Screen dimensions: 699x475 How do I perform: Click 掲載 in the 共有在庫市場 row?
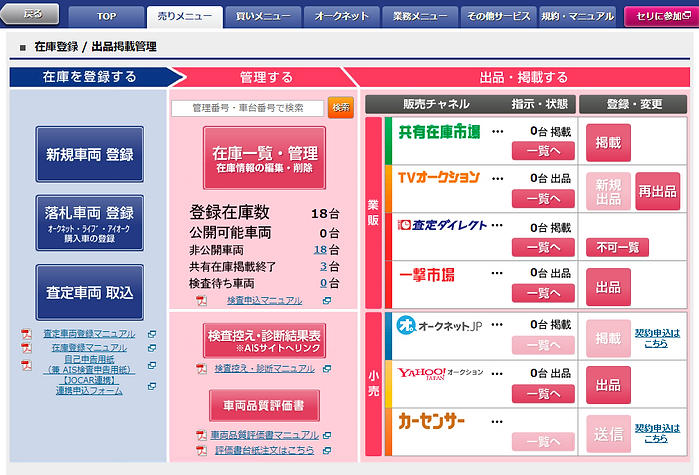click(x=608, y=143)
